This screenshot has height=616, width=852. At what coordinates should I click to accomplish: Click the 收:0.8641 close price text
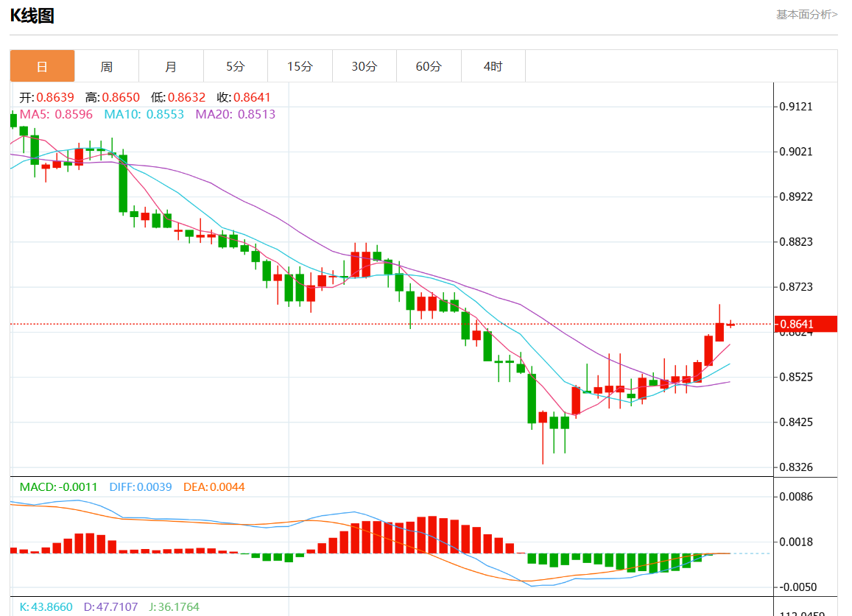coord(244,97)
